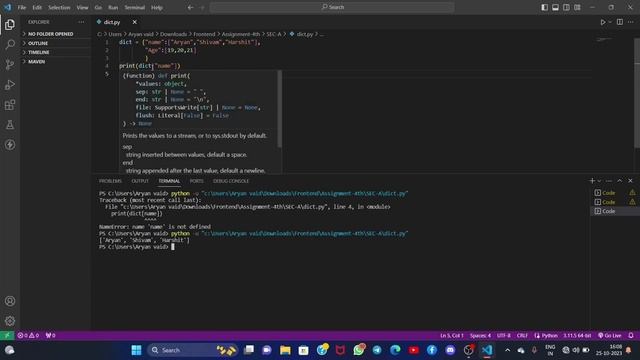Toggle the Panel layout icon
The image size is (640, 360).
coord(556,7)
